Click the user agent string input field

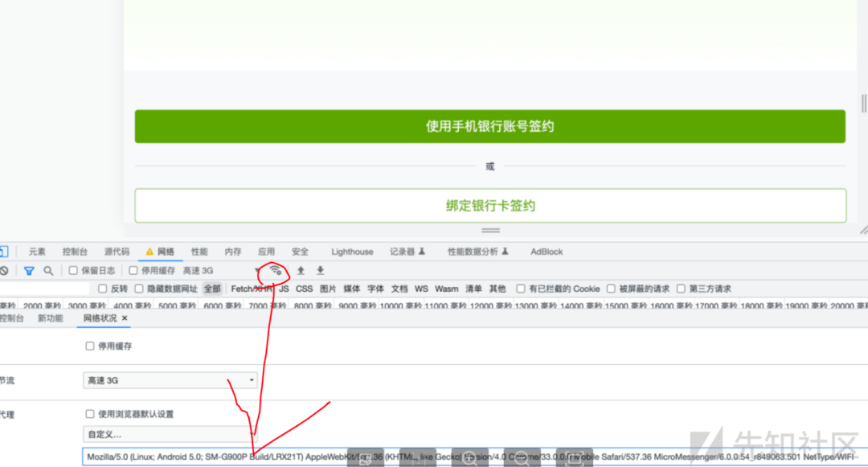[475, 457]
